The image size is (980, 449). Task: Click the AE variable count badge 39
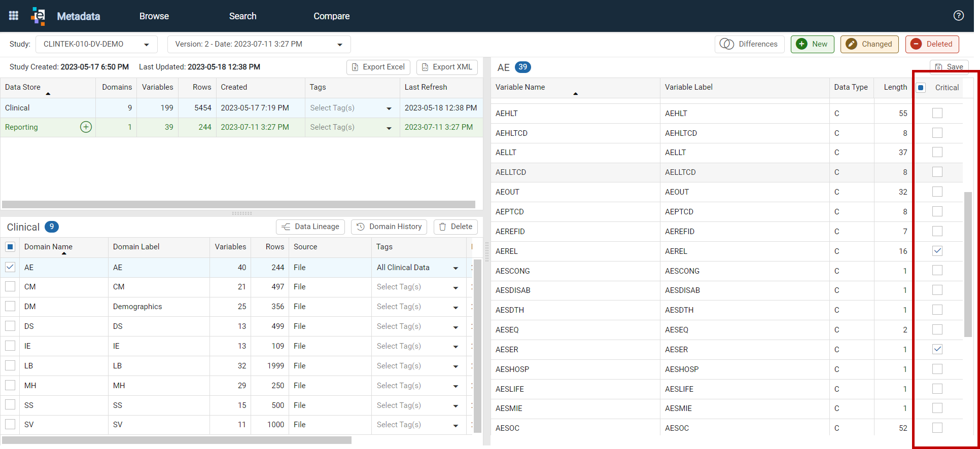point(522,67)
